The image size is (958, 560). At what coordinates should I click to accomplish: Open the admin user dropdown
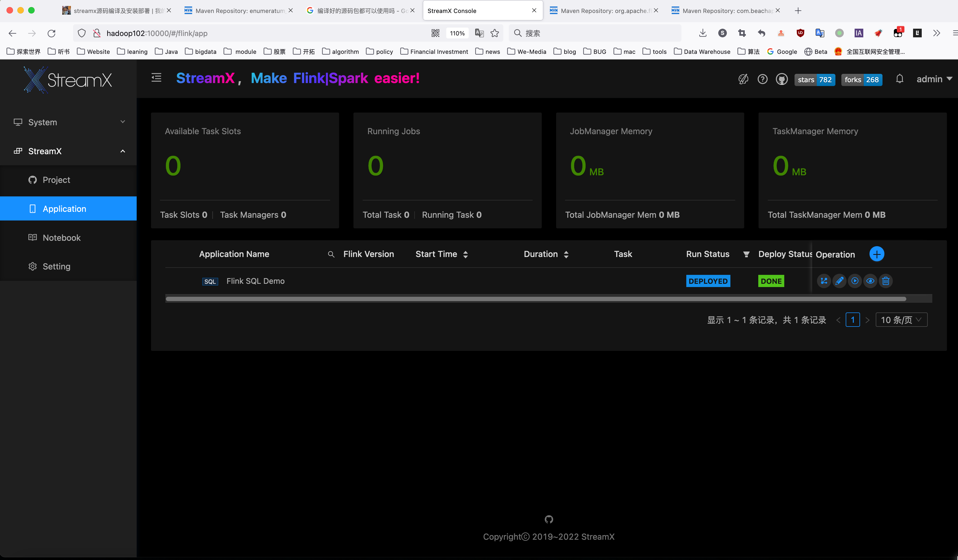click(x=934, y=79)
